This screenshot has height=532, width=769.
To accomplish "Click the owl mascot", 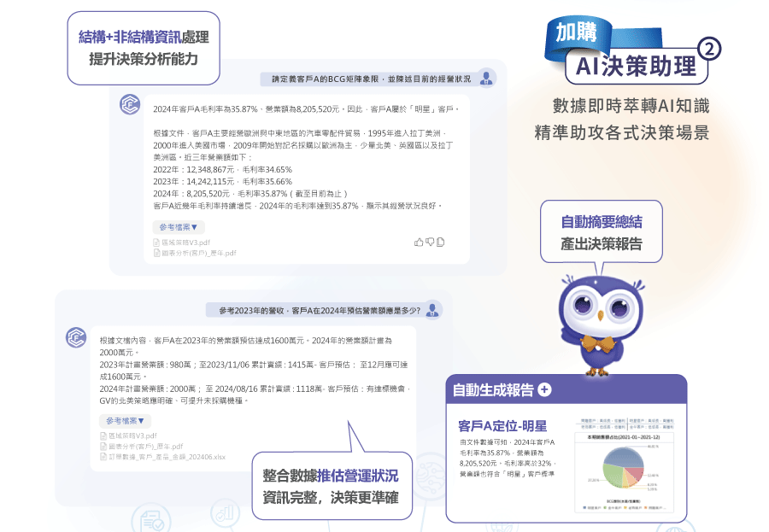I will pyautogui.click(x=601, y=325).
